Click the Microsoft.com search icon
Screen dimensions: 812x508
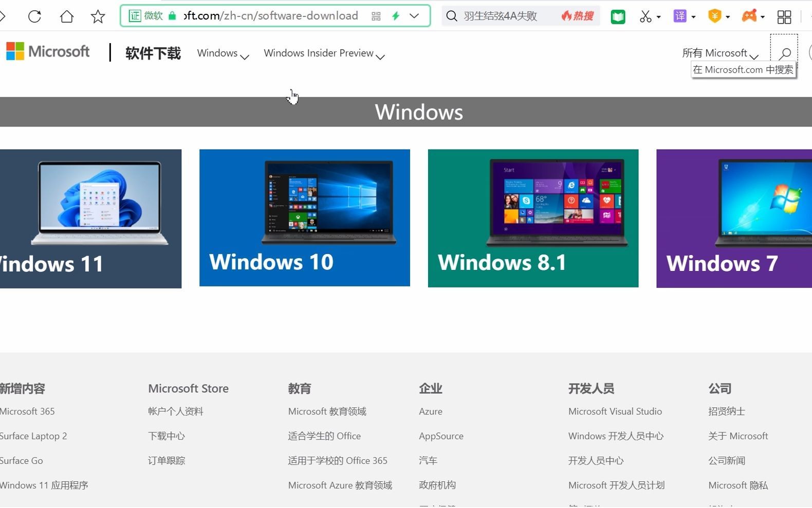pos(784,53)
